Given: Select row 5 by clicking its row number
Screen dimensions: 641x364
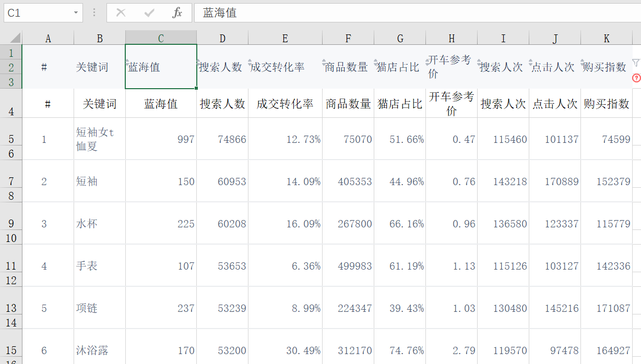Looking at the screenshot, I should click(x=11, y=139).
